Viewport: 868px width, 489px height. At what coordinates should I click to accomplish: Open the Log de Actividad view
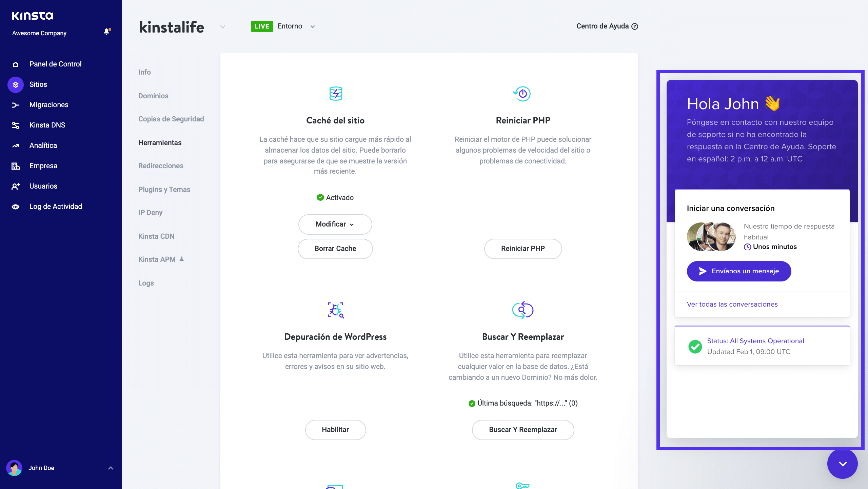[55, 206]
